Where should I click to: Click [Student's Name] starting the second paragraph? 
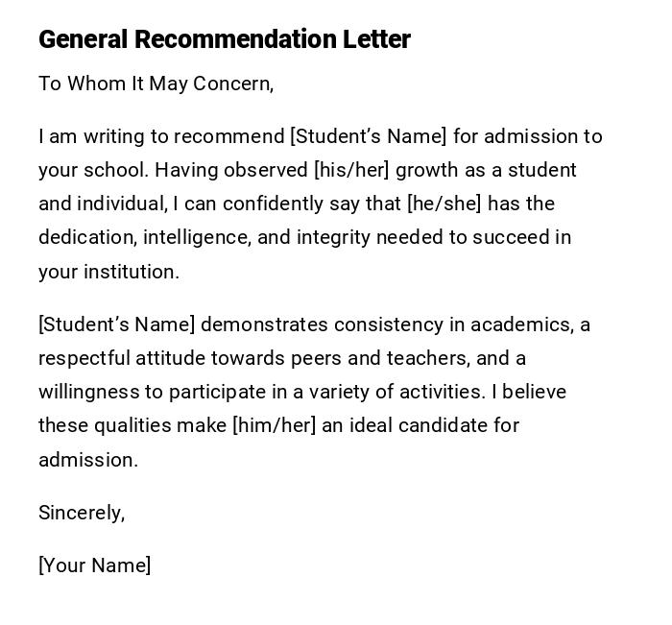(116, 325)
